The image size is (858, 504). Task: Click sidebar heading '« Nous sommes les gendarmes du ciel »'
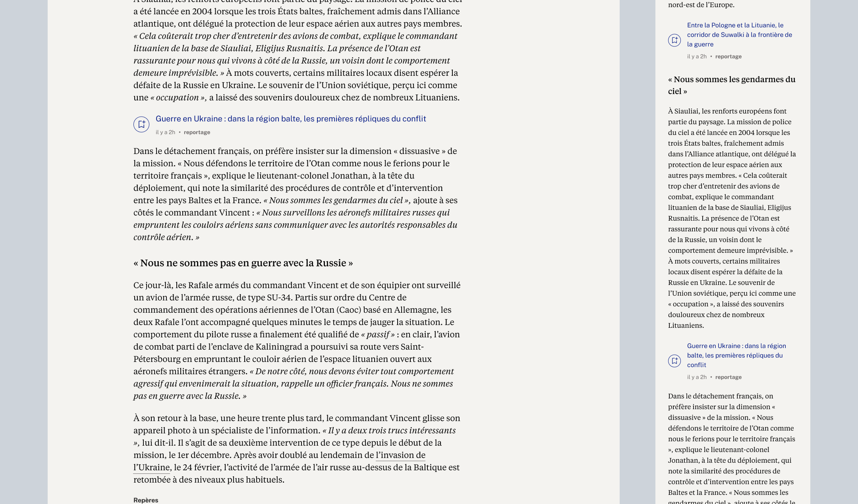point(732,85)
